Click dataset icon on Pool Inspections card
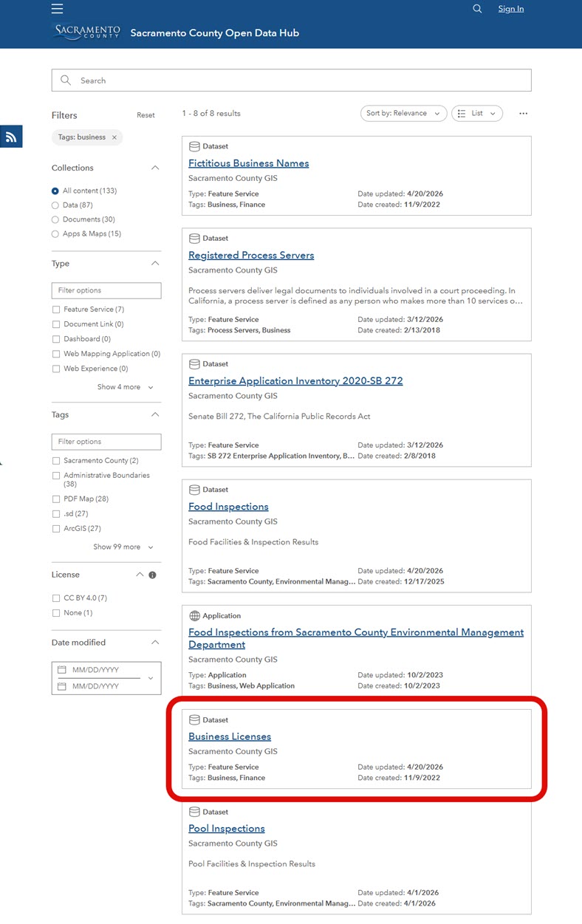This screenshot has height=924, width=582. (x=195, y=812)
